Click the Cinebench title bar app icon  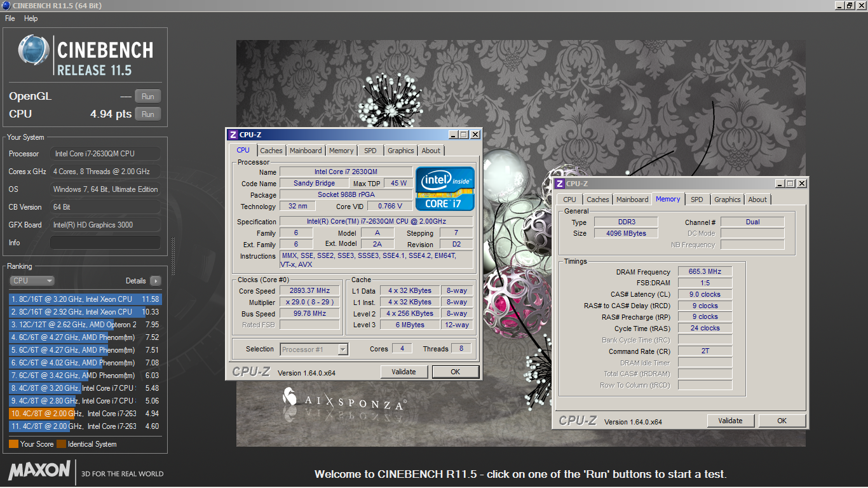coord(6,6)
